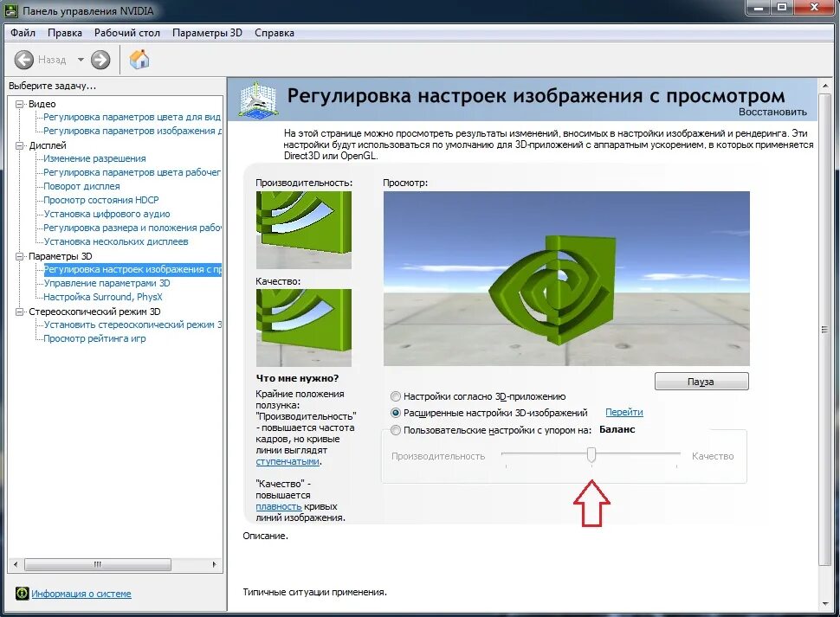Click the Forward arrow icon
The height and width of the screenshot is (617, 840).
point(100,60)
